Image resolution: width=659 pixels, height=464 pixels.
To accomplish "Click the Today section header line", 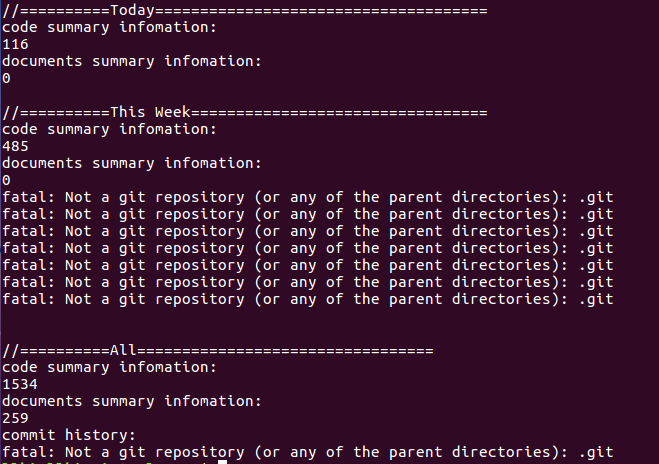I will point(244,10).
